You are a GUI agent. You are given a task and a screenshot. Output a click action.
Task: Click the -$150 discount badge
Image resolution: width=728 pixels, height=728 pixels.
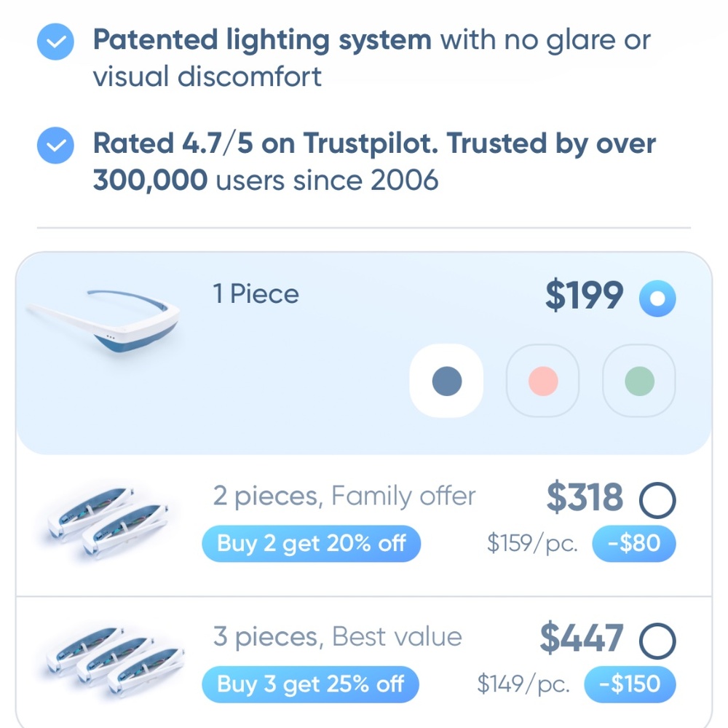click(631, 684)
